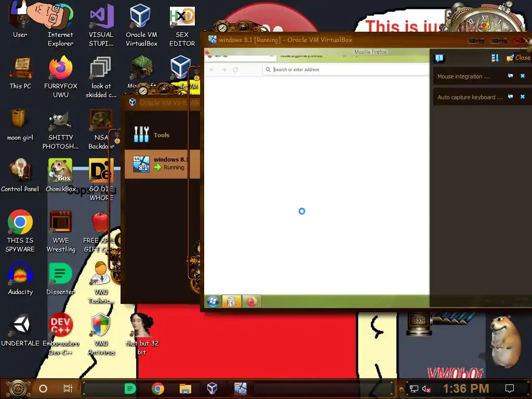
Task: Launch Audacity from the desktop
Action: (20, 279)
